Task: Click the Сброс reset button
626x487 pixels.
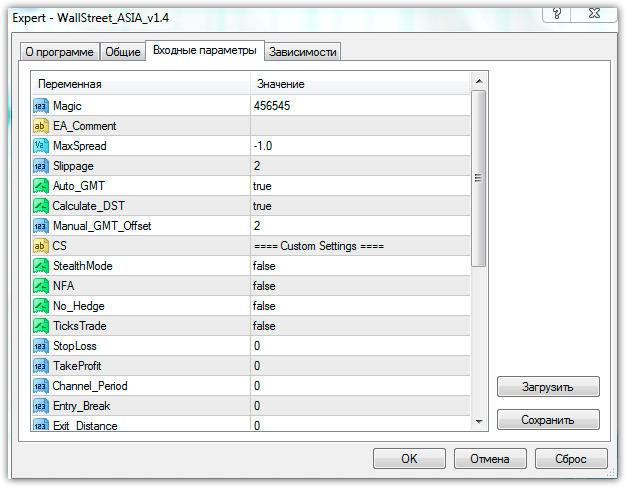Action: [x=569, y=458]
